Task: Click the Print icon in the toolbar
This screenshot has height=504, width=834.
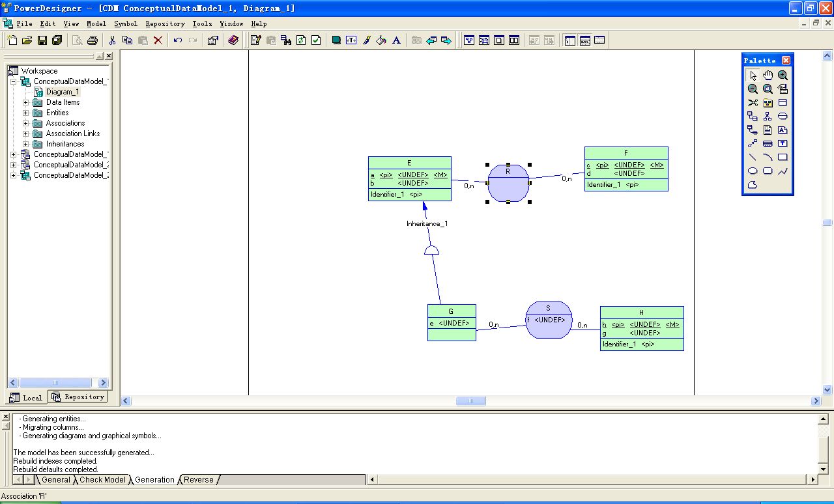Action: tap(93, 40)
